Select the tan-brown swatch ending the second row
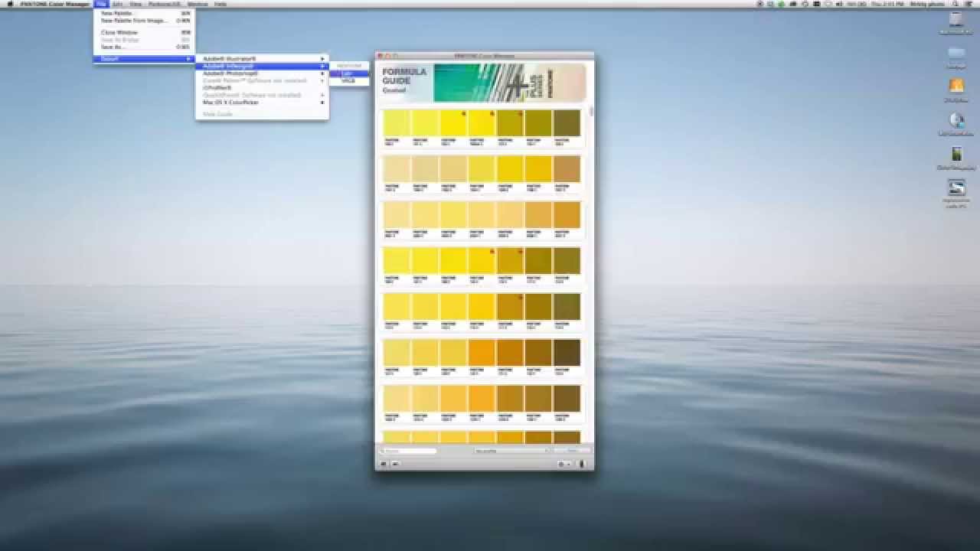Image resolution: width=980 pixels, height=551 pixels. [567, 169]
